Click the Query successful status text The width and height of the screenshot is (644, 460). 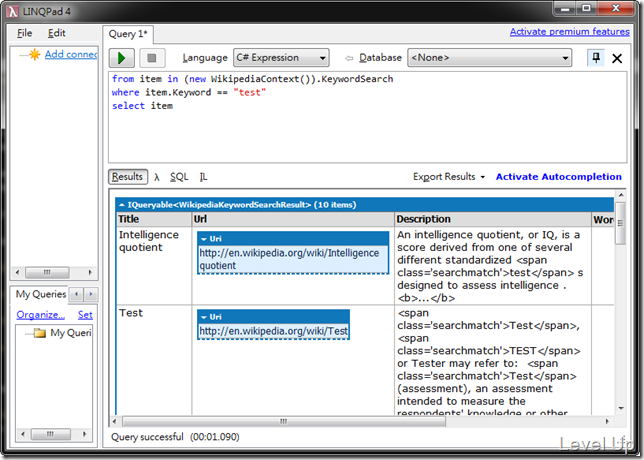147,437
